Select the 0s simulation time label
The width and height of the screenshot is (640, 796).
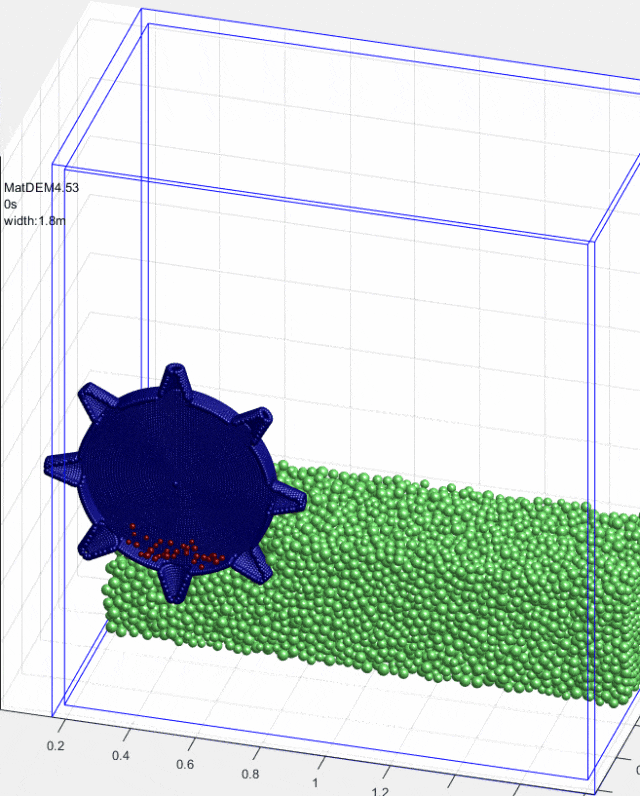pos(11,203)
